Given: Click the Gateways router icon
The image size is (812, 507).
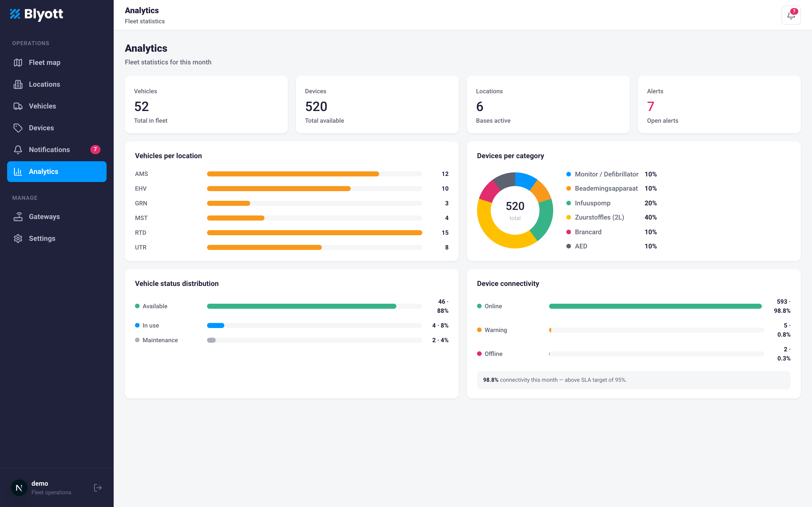Looking at the screenshot, I should tap(18, 217).
